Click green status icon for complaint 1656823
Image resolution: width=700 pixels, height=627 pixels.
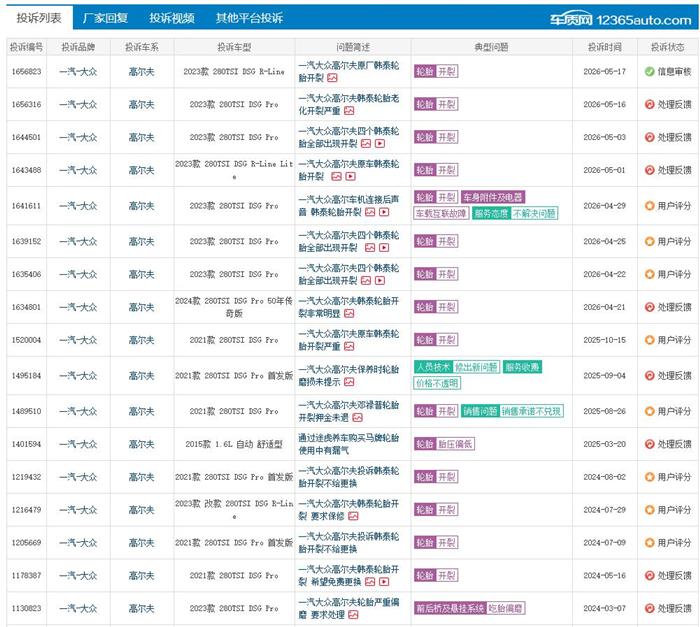(650, 71)
